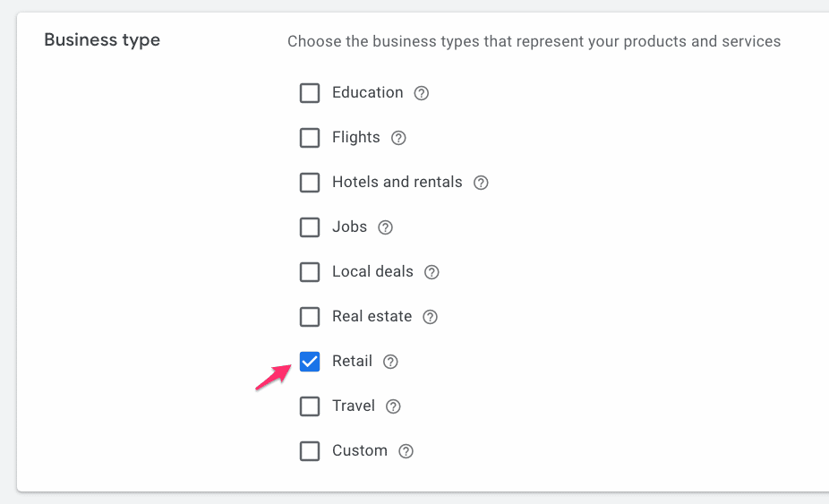Open help icon next to Education
Image resolution: width=829 pixels, height=504 pixels.
(421, 93)
